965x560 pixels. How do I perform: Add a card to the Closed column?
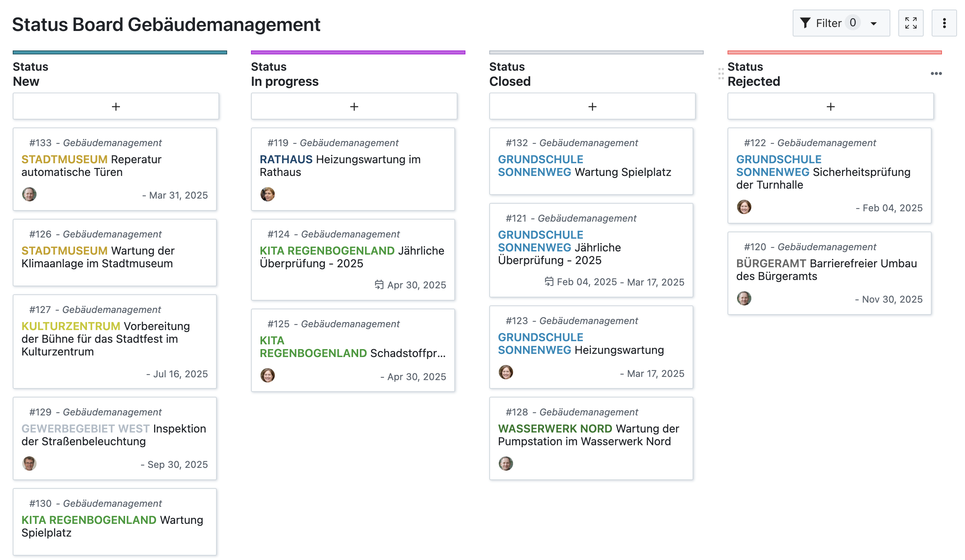(592, 106)
